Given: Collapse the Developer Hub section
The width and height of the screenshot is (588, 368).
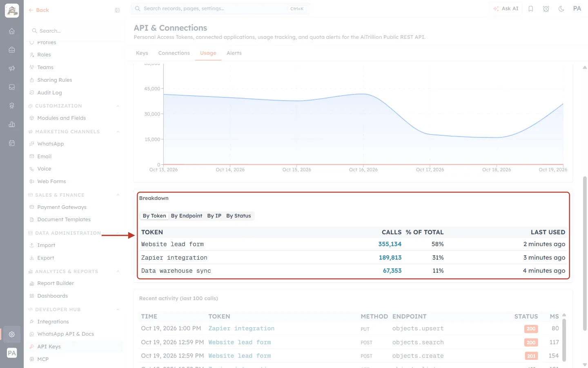Looking at the screenshot, I should pos(118,310).
